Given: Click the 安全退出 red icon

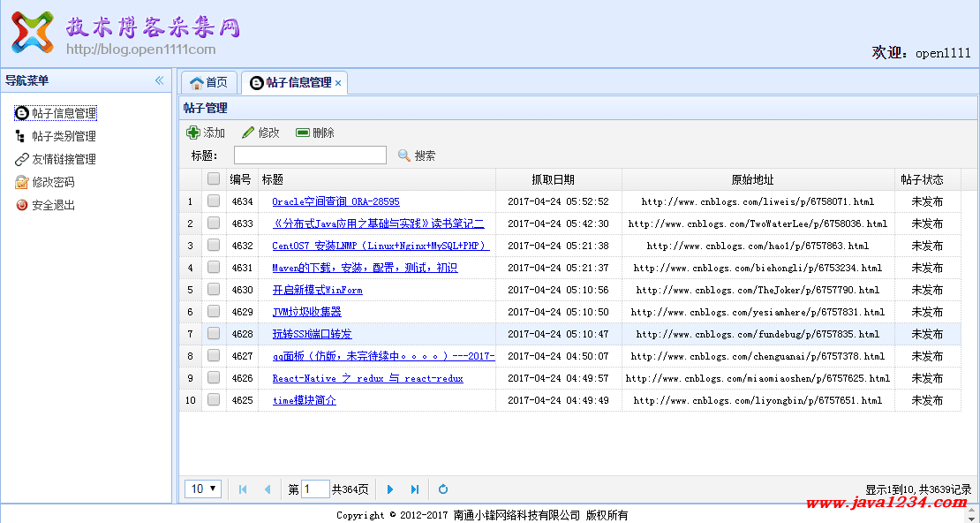Looking at the screenshot, I should 22,205.
